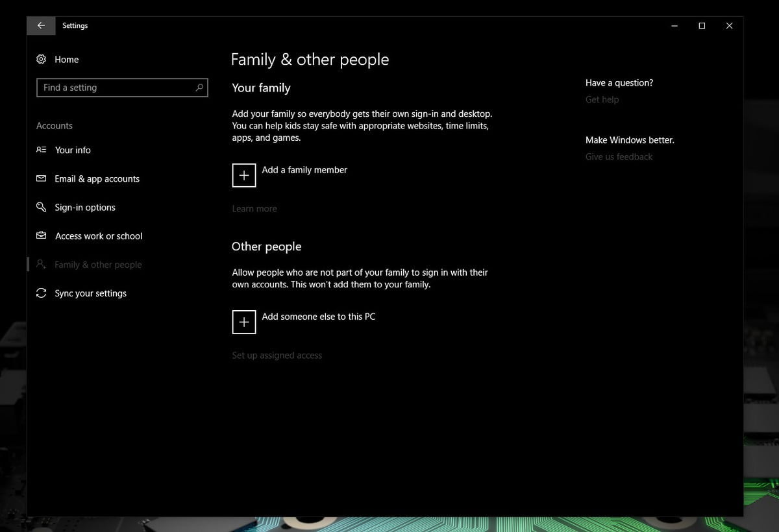Select the Your info person icon
The width and height of the screenshot is (779, 532).
tap(41, 150)
